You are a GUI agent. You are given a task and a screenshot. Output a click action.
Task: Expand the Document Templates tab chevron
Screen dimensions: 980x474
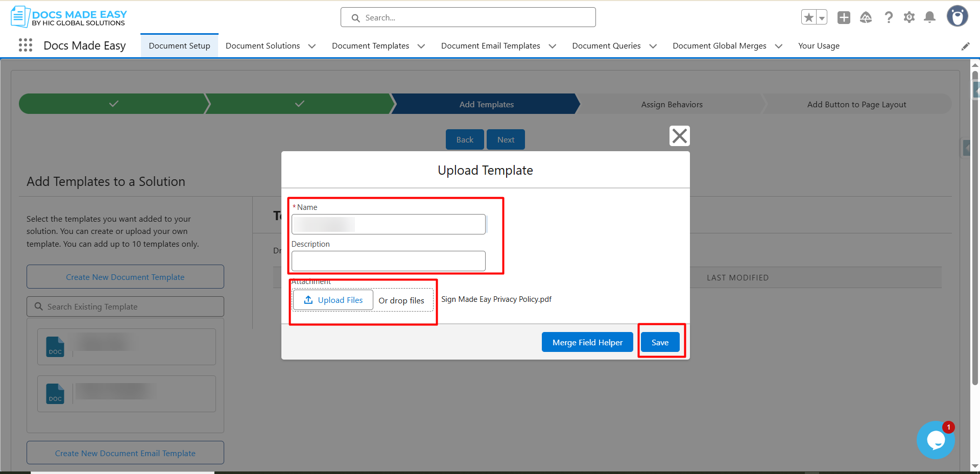coord(421,46)
